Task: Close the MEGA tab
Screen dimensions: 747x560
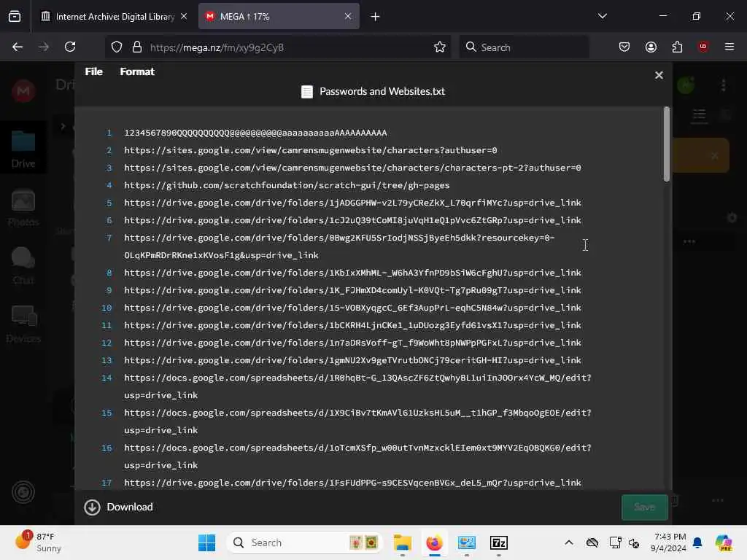Action: click(x=348, y=16)
